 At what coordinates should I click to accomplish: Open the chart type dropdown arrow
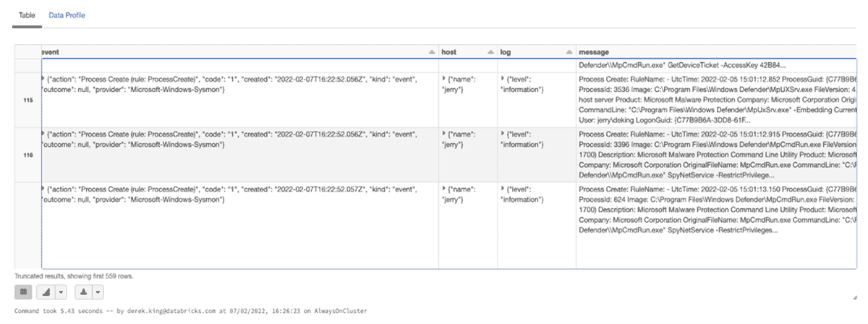click(x=61, y=292)
